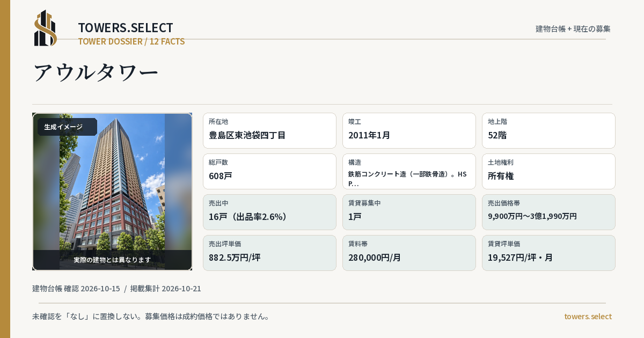Click the tower building image thumbnail
The width and height of the screenshot is (644, 338).
click(x=112, y=192)
